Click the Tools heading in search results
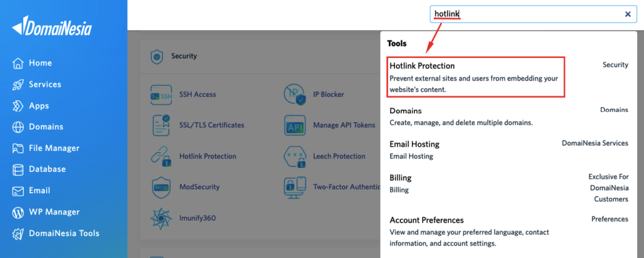This screenshot has width=644, height=258. 397,43
